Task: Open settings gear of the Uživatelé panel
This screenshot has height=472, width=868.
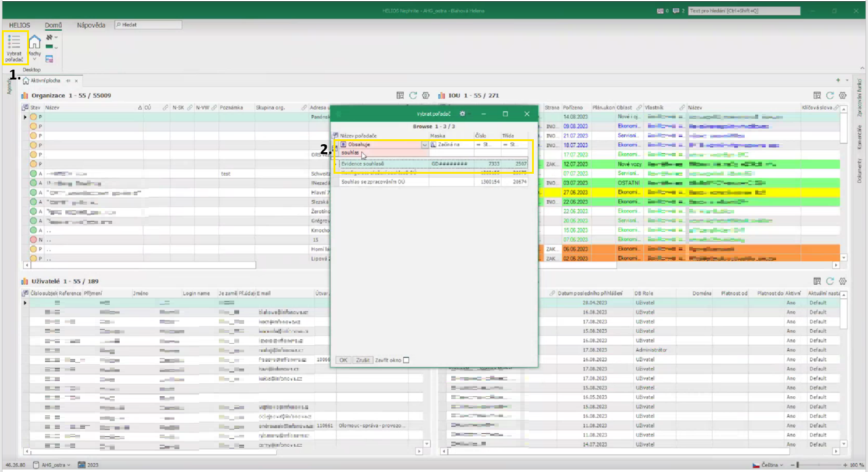Action: pyautogui.click(x=842, y=281)
